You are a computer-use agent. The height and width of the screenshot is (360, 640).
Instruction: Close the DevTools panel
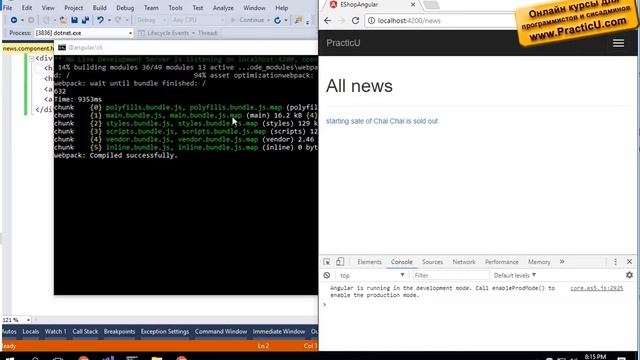point(629,262)
